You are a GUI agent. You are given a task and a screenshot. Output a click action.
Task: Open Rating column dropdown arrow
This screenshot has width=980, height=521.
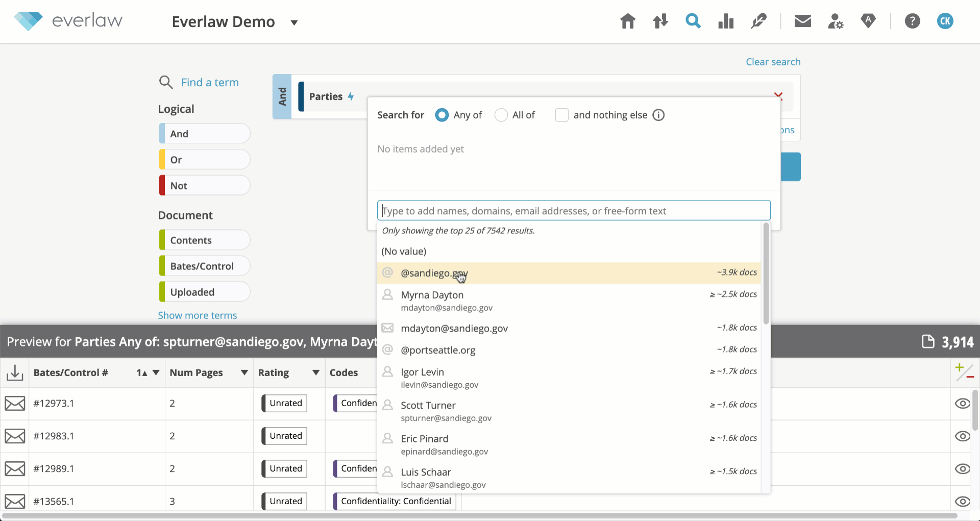click(315, 373)
